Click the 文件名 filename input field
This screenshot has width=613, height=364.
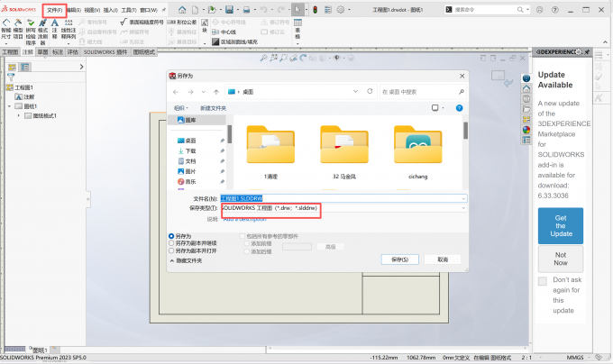343,197
